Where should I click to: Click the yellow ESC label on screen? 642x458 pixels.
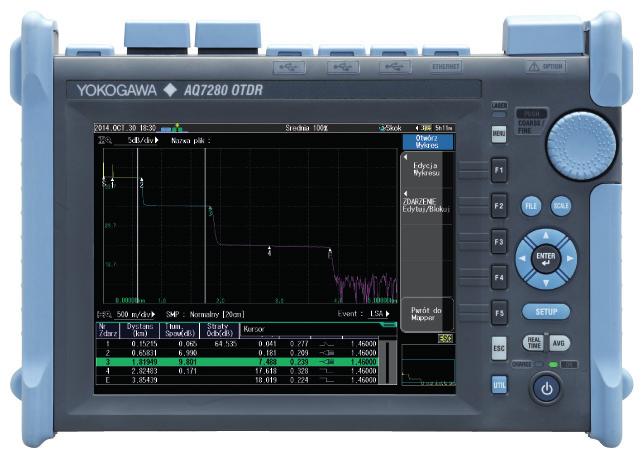[x=445, y=339]
